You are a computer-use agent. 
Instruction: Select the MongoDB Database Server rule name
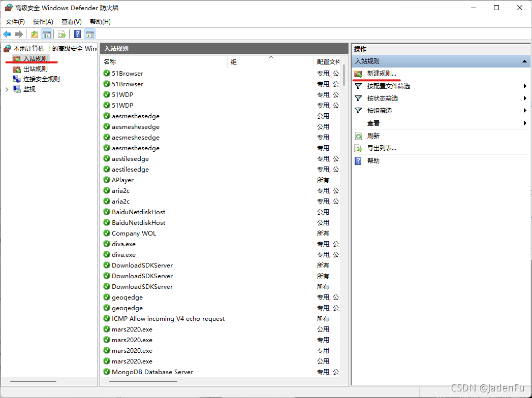pyautogui.click(x=152, y=372)
